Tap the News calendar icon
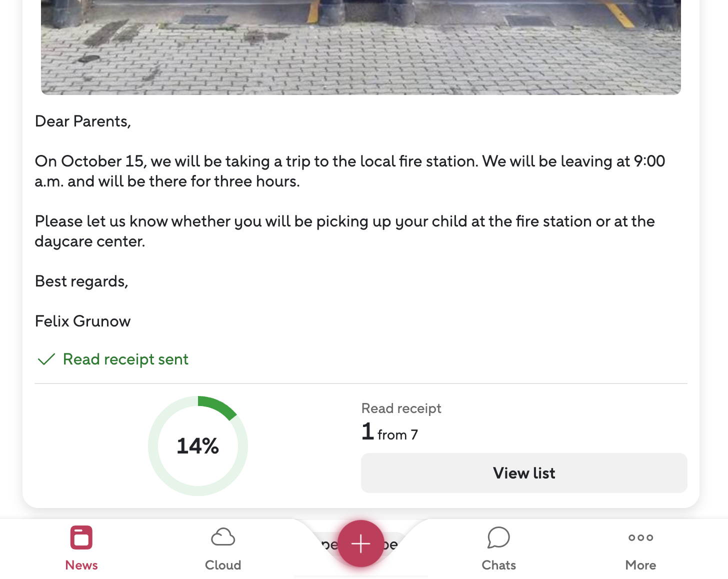728x579 pixels. (81, 538)
